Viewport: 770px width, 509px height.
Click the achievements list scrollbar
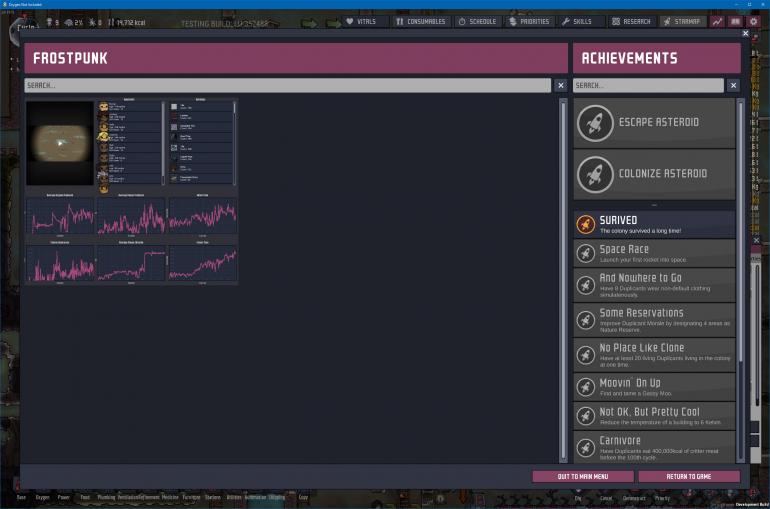[741, 250]
